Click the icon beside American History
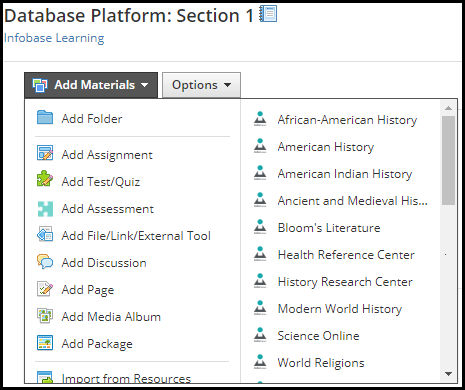 tap(260, 146)
